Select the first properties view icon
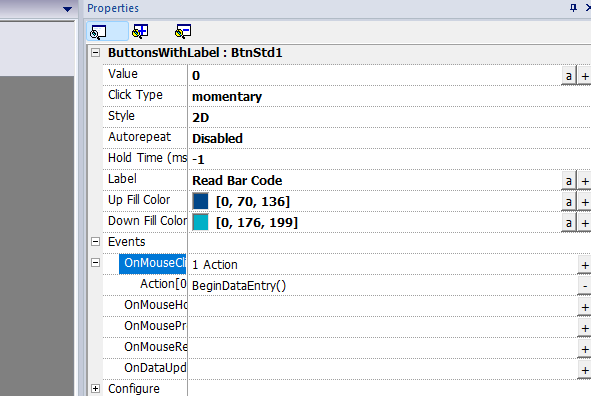Image resolution: width=591 pixels, height=396 pixels. tap(107, 31)
